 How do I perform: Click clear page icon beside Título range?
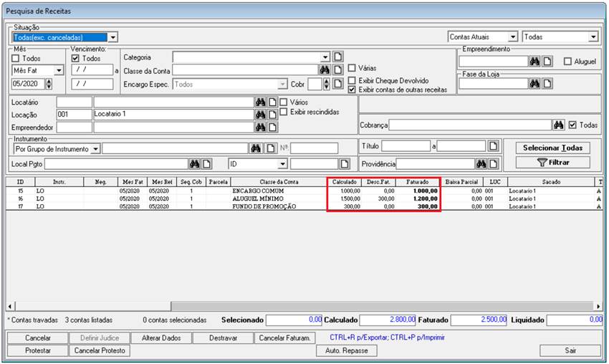tap(493, 146)
